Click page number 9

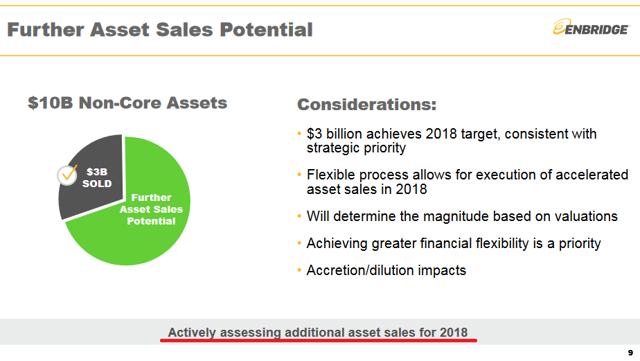tap(630, 353)
